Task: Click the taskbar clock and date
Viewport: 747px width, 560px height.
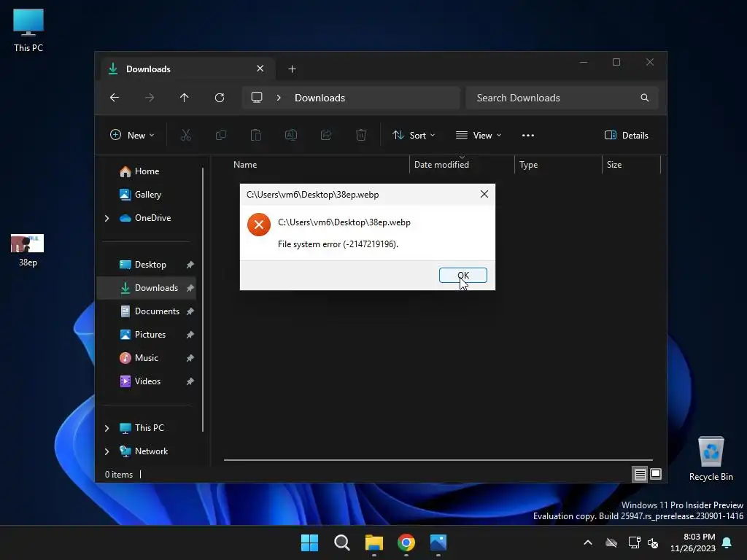Action: (693, 542)
